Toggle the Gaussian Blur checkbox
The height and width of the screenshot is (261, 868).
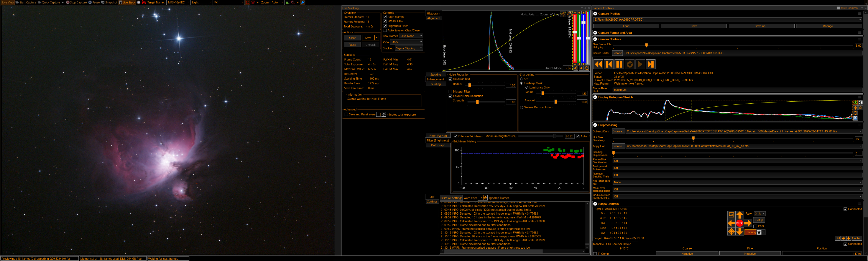450,79
